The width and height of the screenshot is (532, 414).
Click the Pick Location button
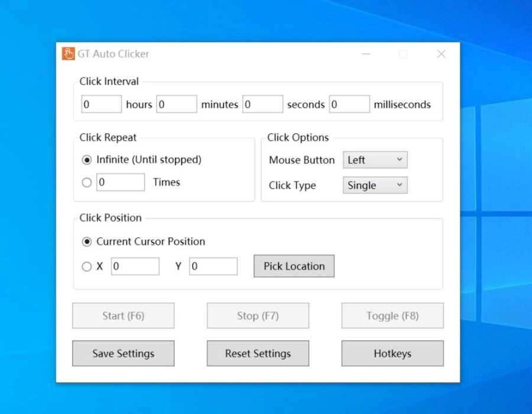(294, 266)
